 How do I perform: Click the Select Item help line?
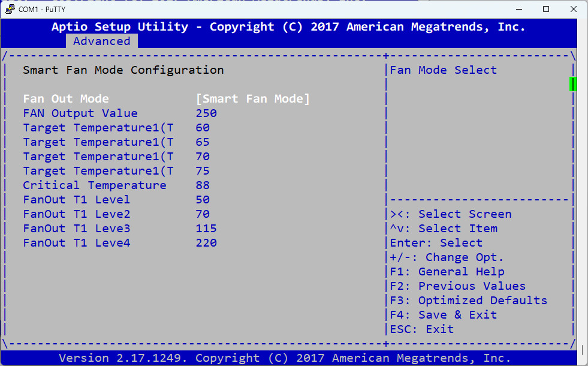click(x=444, y=228)
